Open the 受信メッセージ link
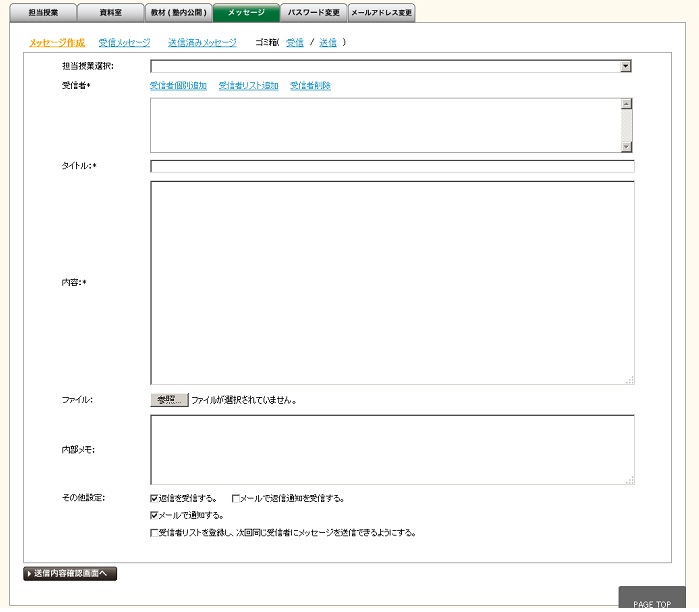 (125, 43)
